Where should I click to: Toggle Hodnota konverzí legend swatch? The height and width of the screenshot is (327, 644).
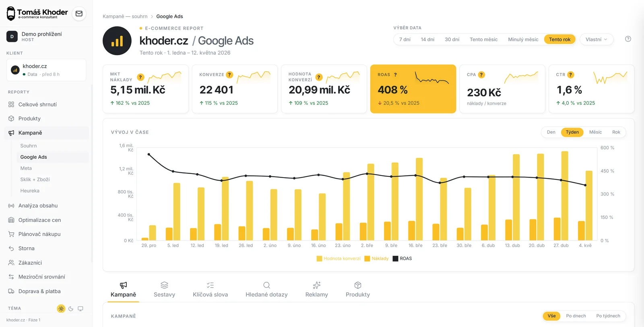click(320, 259)
